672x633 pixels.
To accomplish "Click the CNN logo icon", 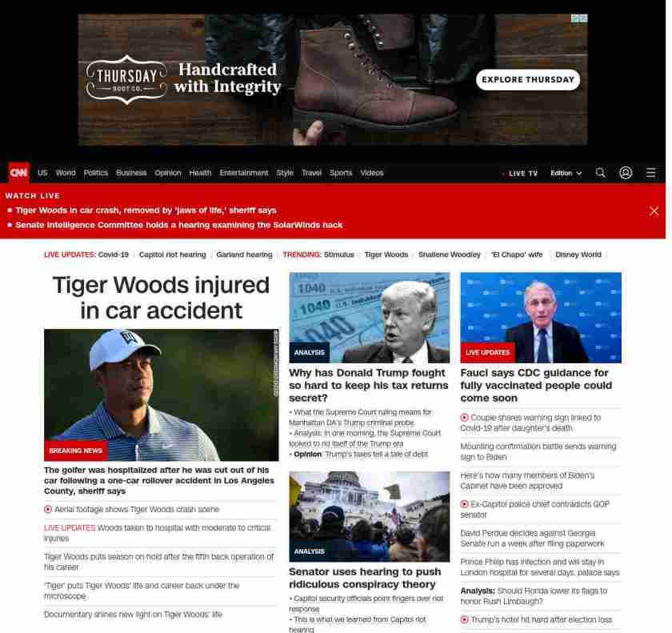I will tap(18, 173).
